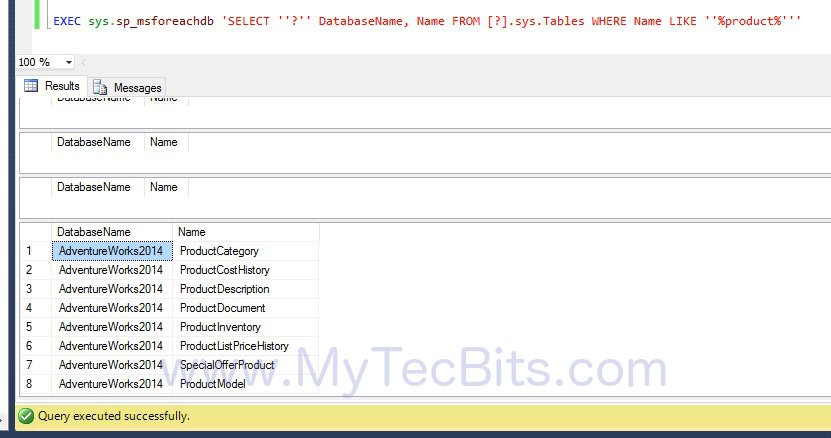Click row number 2 header
This screenshot has height=438, width=831.
coord(36,270)
